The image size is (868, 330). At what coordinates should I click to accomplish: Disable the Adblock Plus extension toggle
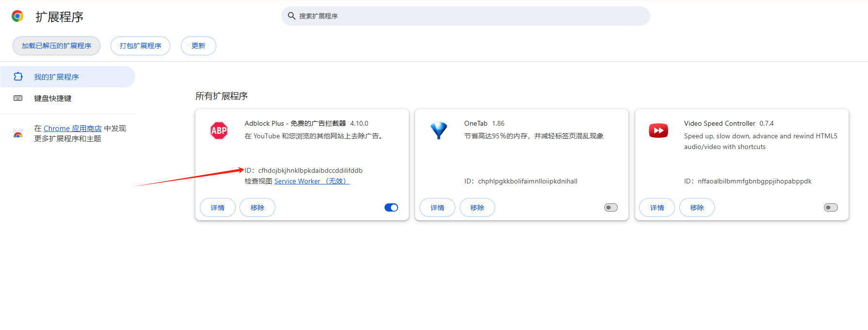tap(391, 208)
